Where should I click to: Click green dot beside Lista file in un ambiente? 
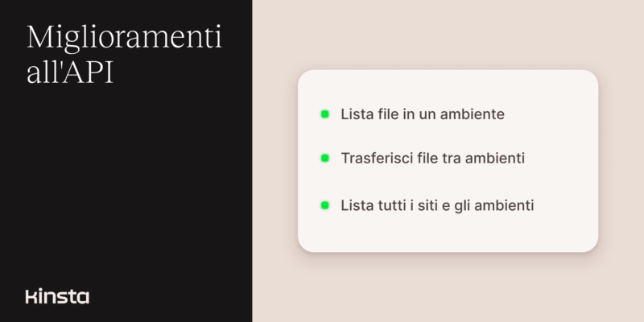pos(325,114)
